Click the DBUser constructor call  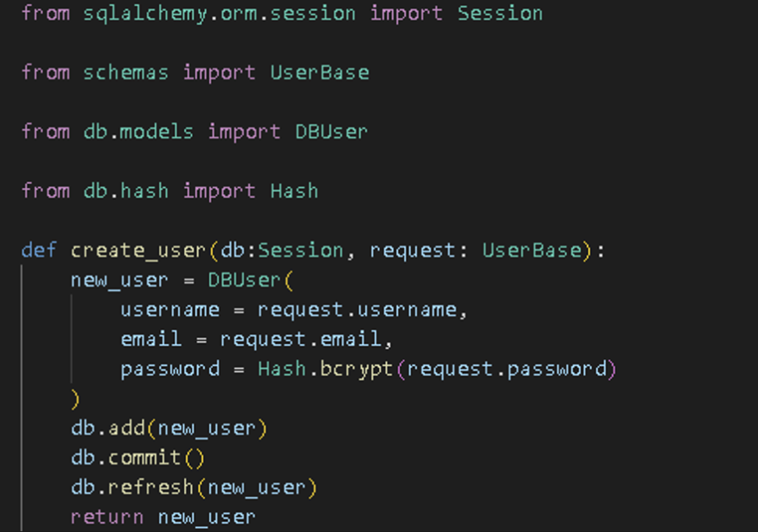pos(245,280)
